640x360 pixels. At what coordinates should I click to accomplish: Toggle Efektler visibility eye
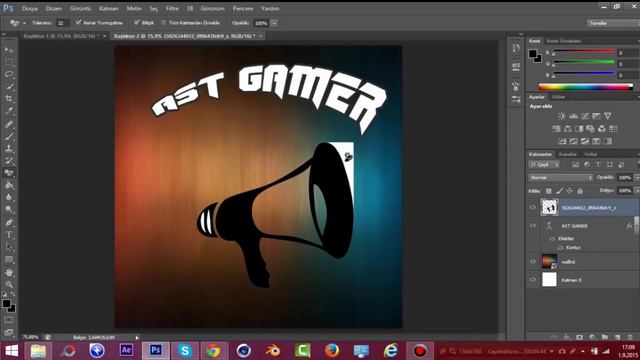(x=552, y=239)
